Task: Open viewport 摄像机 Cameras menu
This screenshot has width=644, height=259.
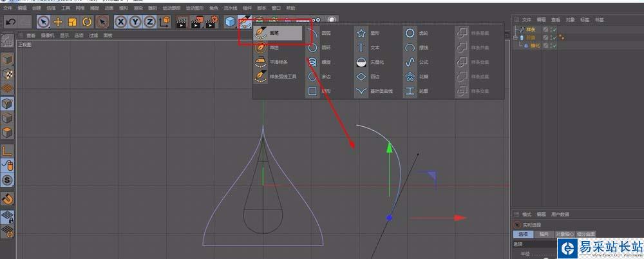Action: 48,35
